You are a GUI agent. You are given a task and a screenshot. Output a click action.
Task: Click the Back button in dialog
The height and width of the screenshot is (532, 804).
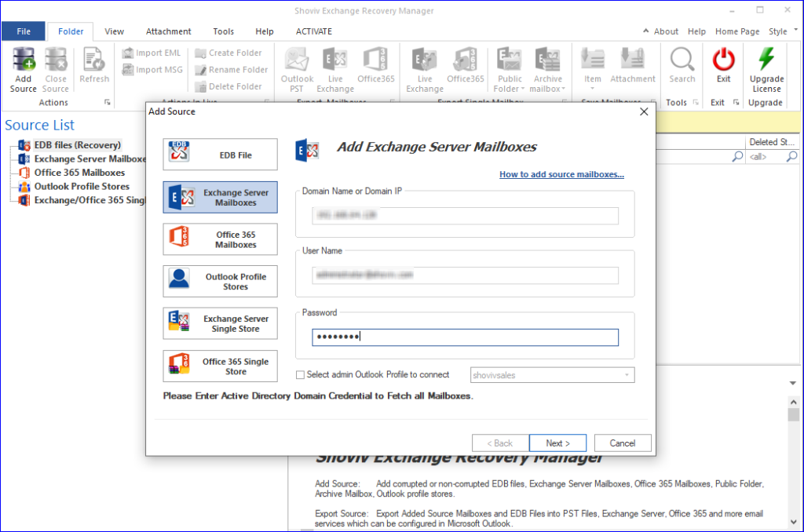click(x=500, y=443)
